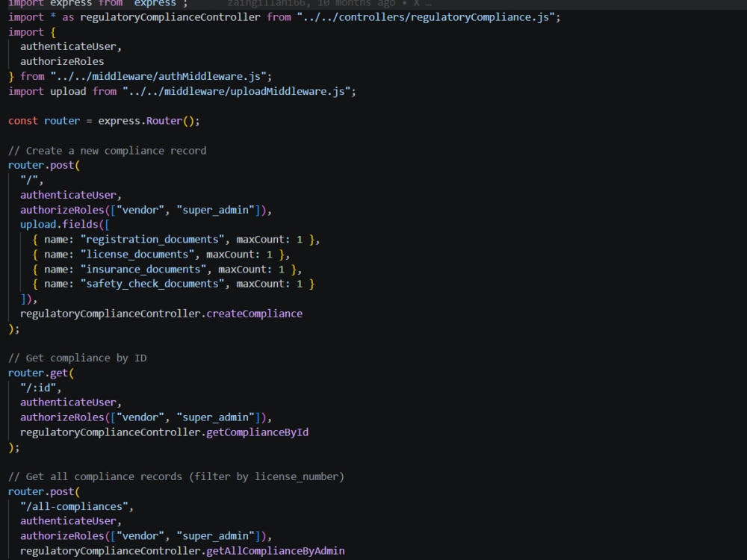The width and height of the screenshot is (747, 560).
Task: Click authenticateUser under the "/all-compliances" route
Action: (68, 521)
